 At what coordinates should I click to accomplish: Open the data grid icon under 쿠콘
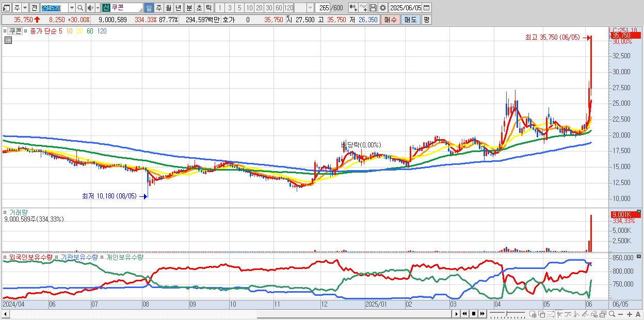tap(8, 40)
